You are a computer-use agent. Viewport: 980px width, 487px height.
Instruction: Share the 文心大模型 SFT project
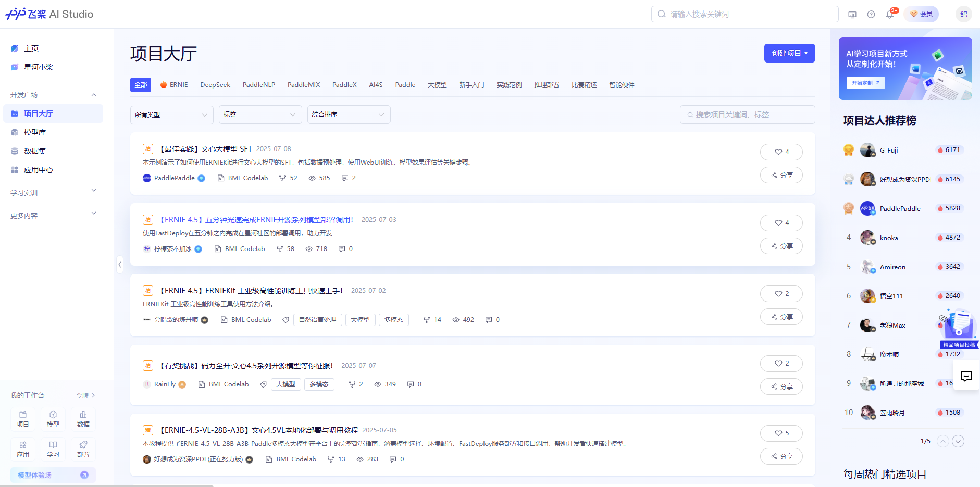click(781, 175)
